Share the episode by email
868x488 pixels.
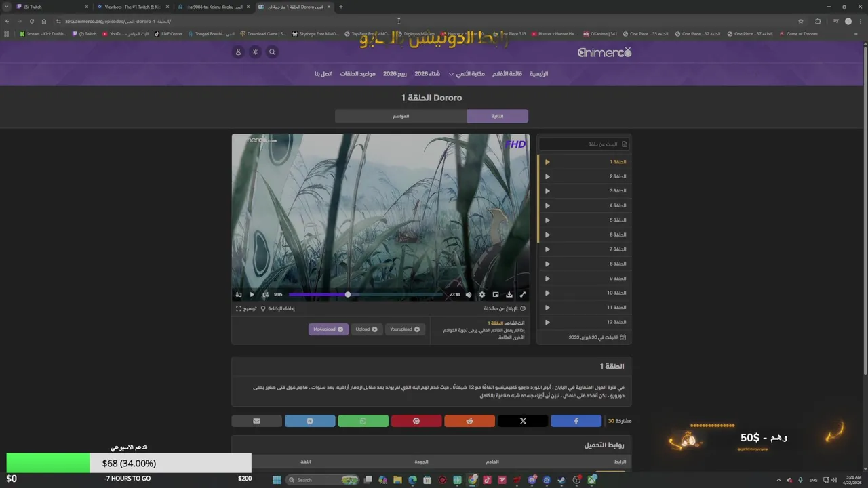point(256,421)
